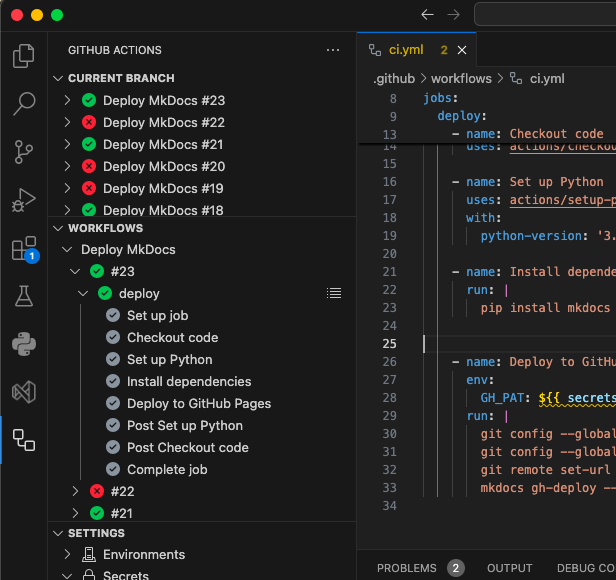Click workflows in the breadcrumb

point(461,79)
